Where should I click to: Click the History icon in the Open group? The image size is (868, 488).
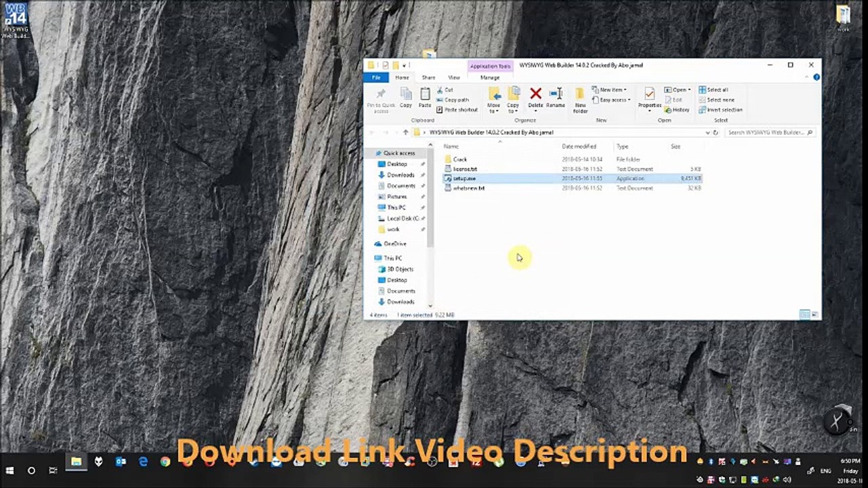(x=677, y=110)
